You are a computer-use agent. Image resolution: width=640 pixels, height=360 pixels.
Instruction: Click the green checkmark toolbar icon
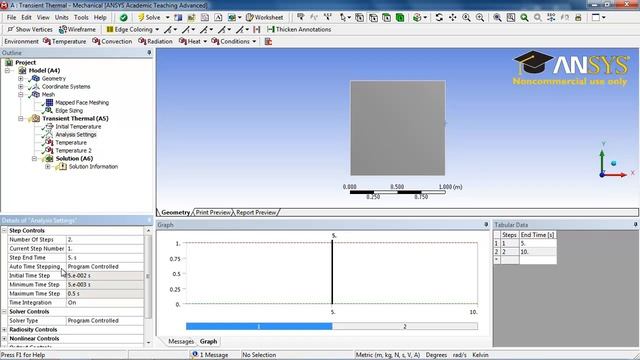[123, 18]
